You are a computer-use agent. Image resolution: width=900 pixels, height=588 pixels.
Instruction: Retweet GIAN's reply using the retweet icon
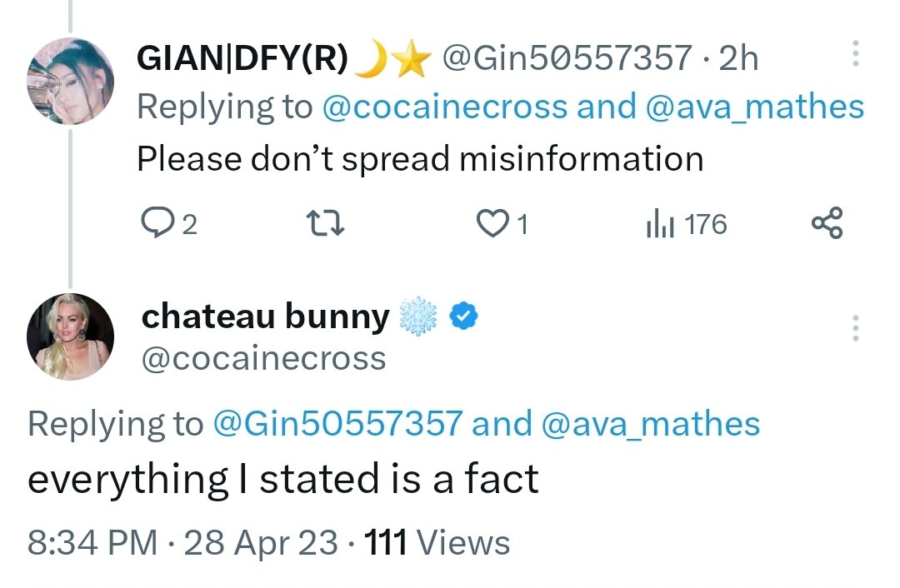click(325, 223)
